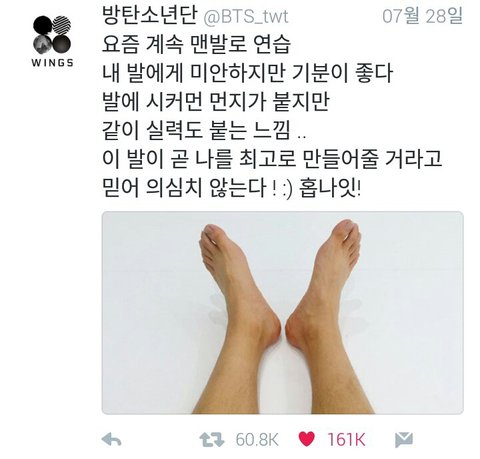Screen dimensions: 480x459
Task: Like the tweet with the heart icon
Action: point(306,439)
